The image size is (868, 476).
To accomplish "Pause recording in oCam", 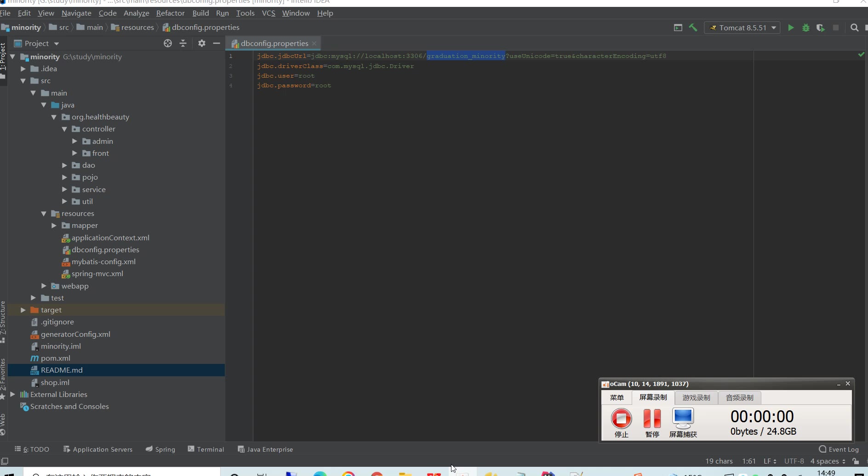I will tap(652, 422).
